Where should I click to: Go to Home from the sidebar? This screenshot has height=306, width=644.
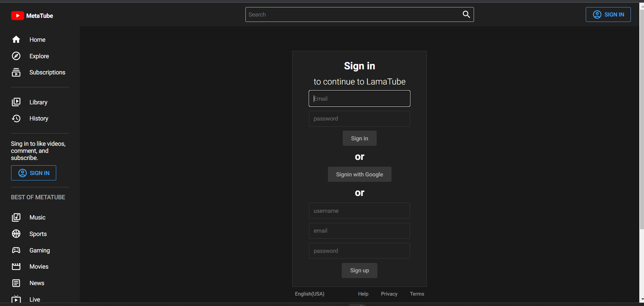click(37, 39)
